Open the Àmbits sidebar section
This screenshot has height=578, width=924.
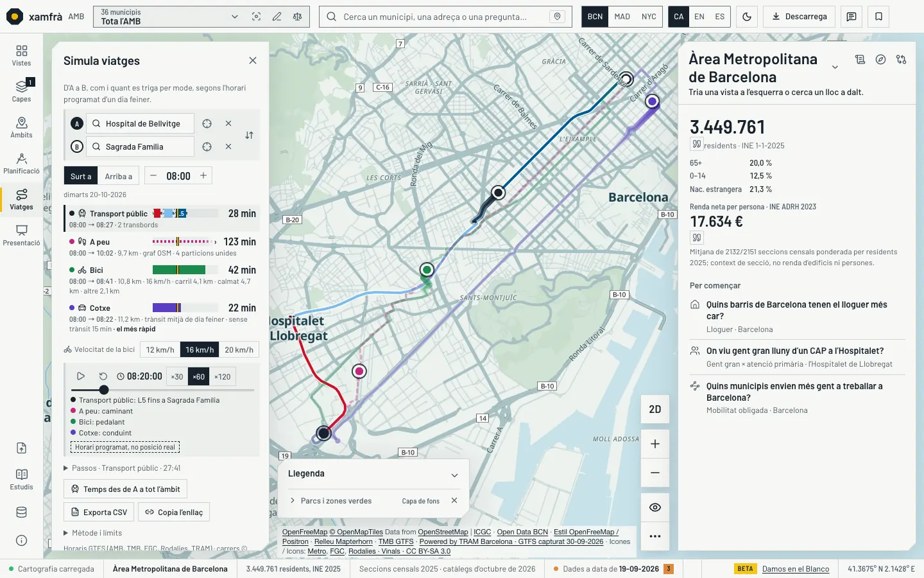click(21, 127)
